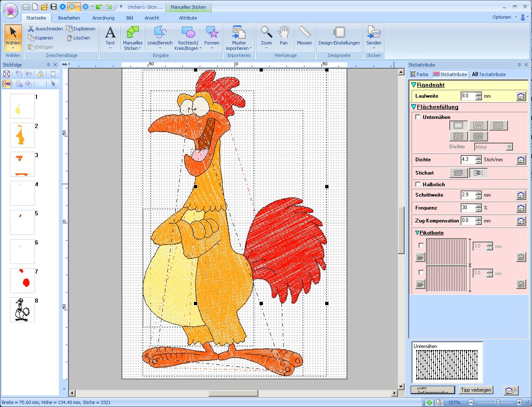Viewport: 532px width, 407px height.
Task: Click the Open folder icon in quick access
Action: click(x=44, y=7)
